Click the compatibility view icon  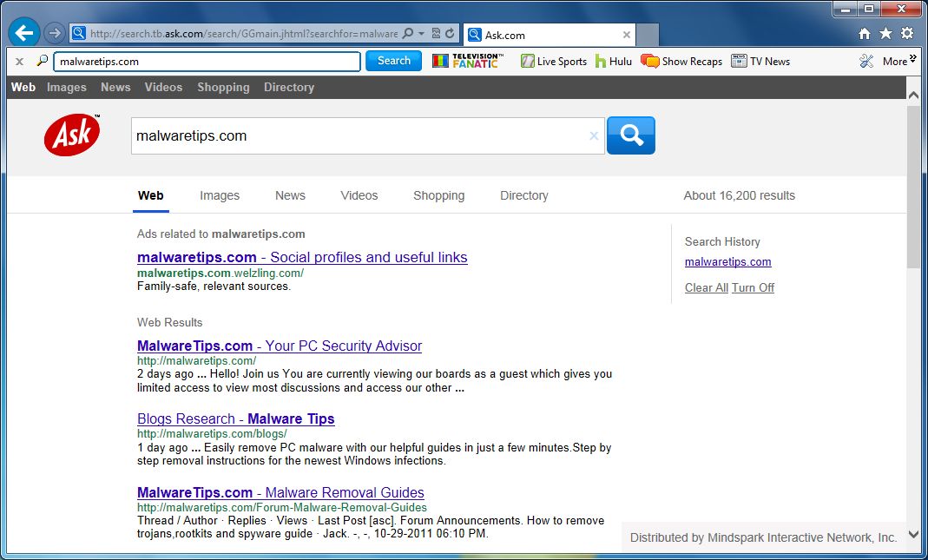436,33
